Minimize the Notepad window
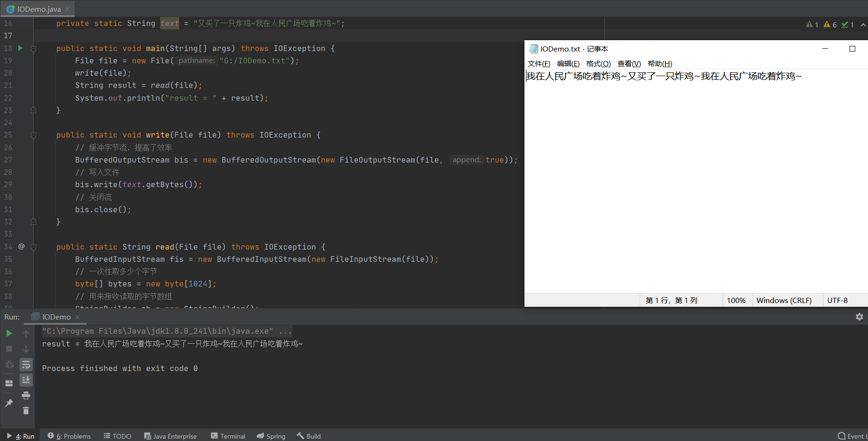Viewport: 868px width, 441px height. (825, 49)
